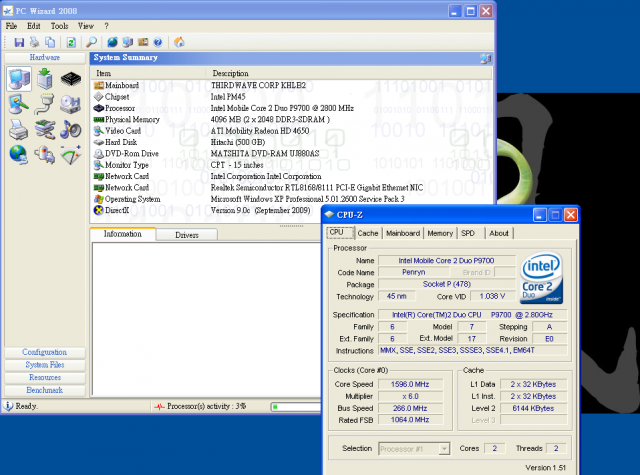Click the Level 2 cache 6144 KBytes value

[x=533, y=408]
